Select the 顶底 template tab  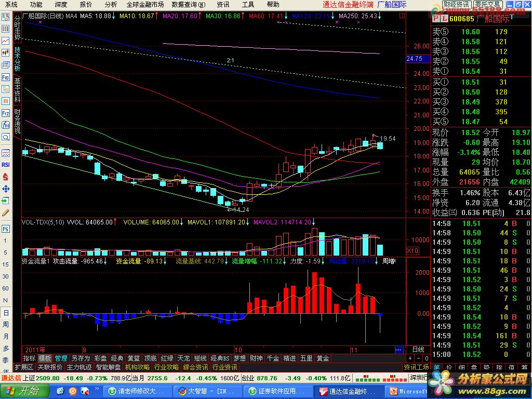tap(150, 358)
